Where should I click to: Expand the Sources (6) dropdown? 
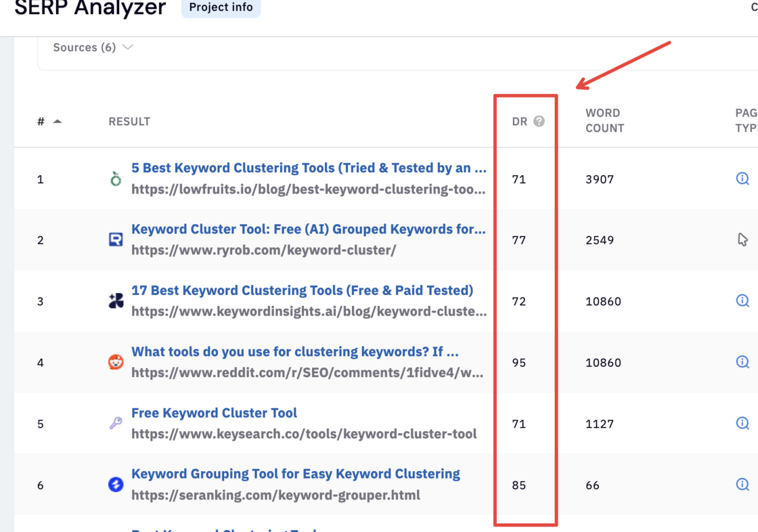click(93, 47)
